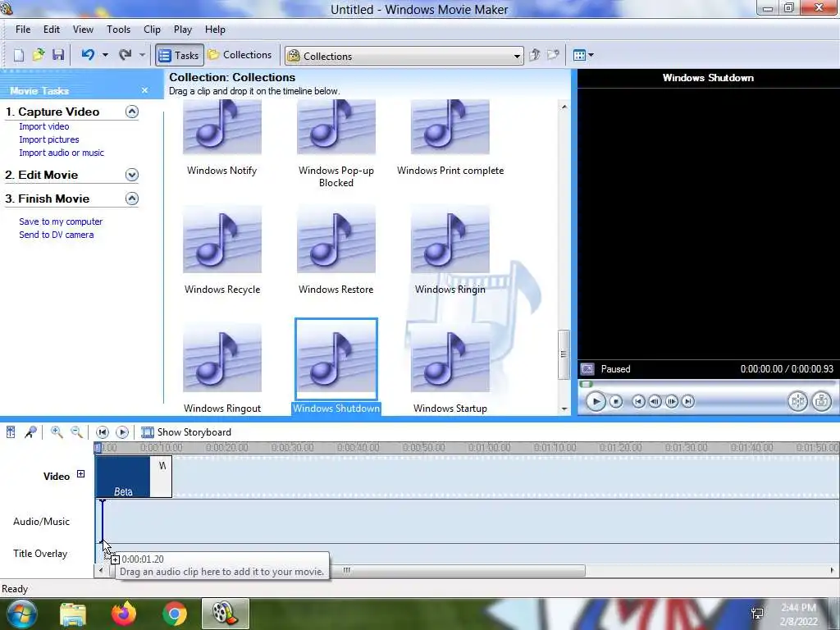Click the Zoom Timeline In magnifier

click(x=57, y=431)
